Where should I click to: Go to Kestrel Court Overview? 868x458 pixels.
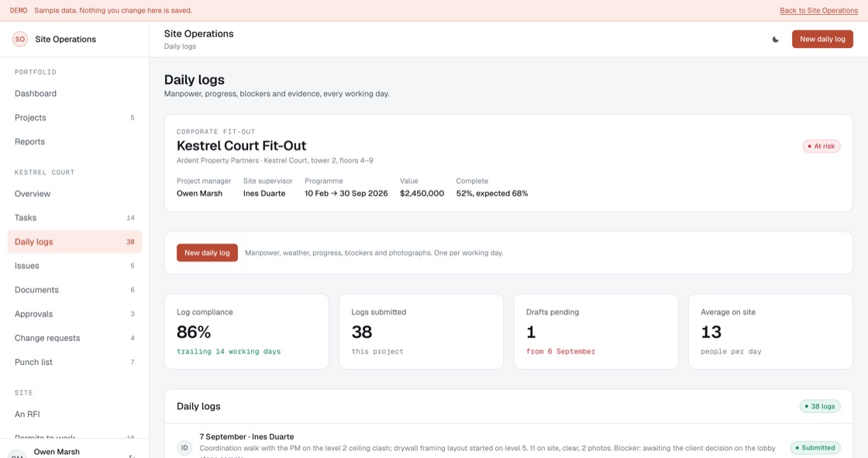coord(74,194)
